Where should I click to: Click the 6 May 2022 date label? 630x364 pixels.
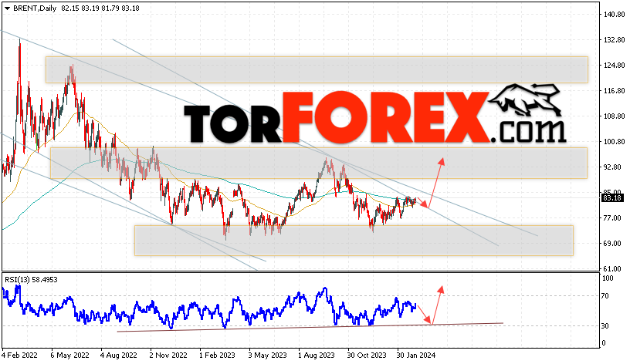[x=70, y=356]
